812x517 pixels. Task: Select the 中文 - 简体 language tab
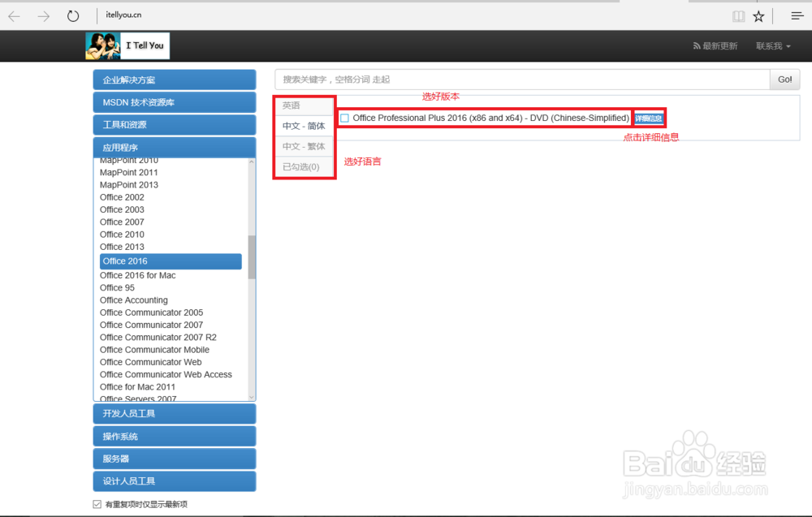click(304, 126)
